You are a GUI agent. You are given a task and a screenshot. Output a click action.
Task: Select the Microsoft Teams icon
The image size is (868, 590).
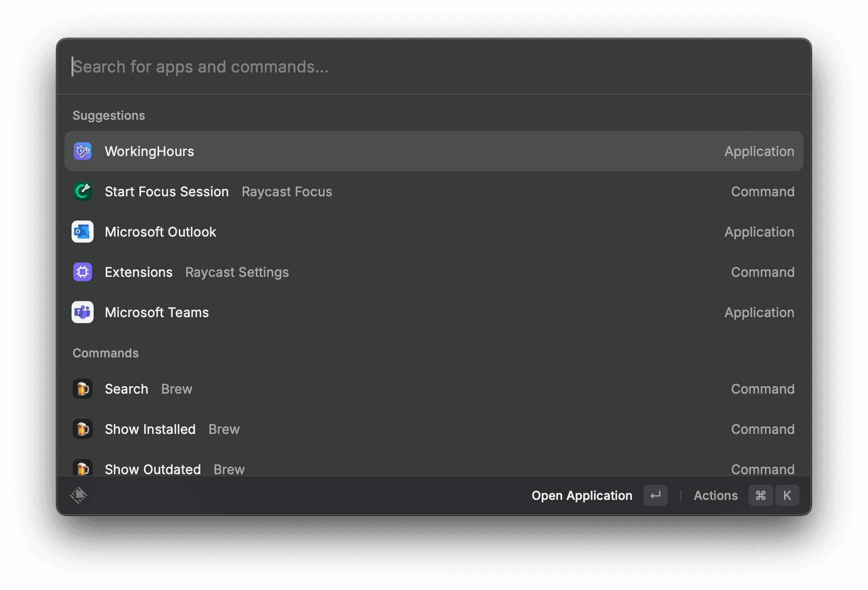coord(82,312)
